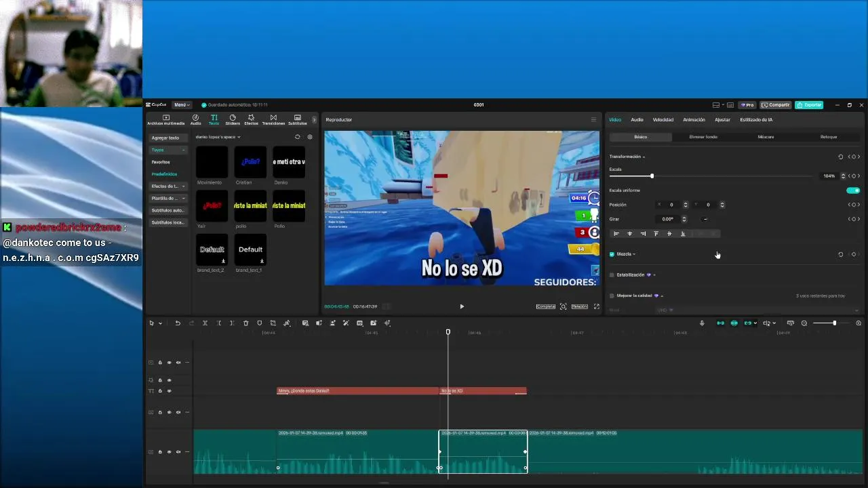
Task: Toggle Escala uniforme switch
Action: (x=853, y=190)
